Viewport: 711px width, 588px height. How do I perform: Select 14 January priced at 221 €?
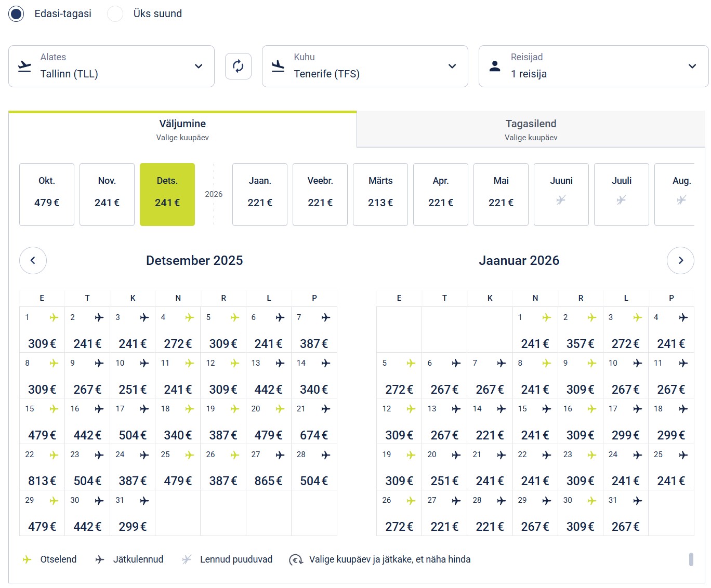tap(490, 422)
